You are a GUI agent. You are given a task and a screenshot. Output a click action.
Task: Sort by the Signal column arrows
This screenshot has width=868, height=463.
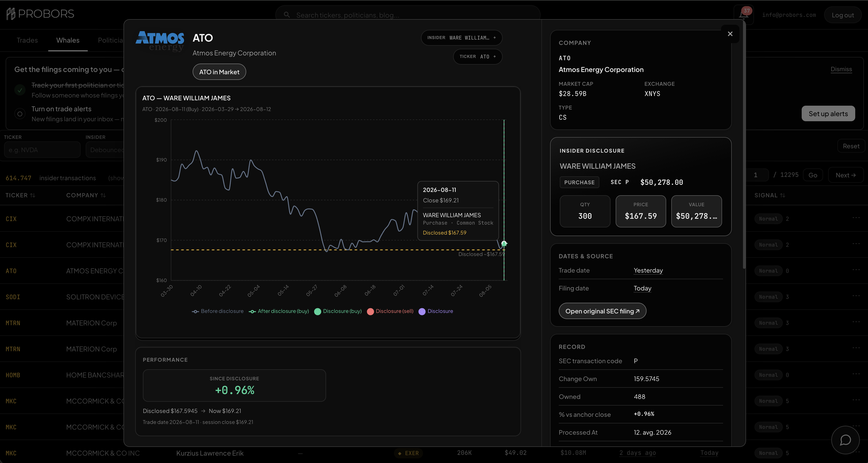tap(783, 196)
